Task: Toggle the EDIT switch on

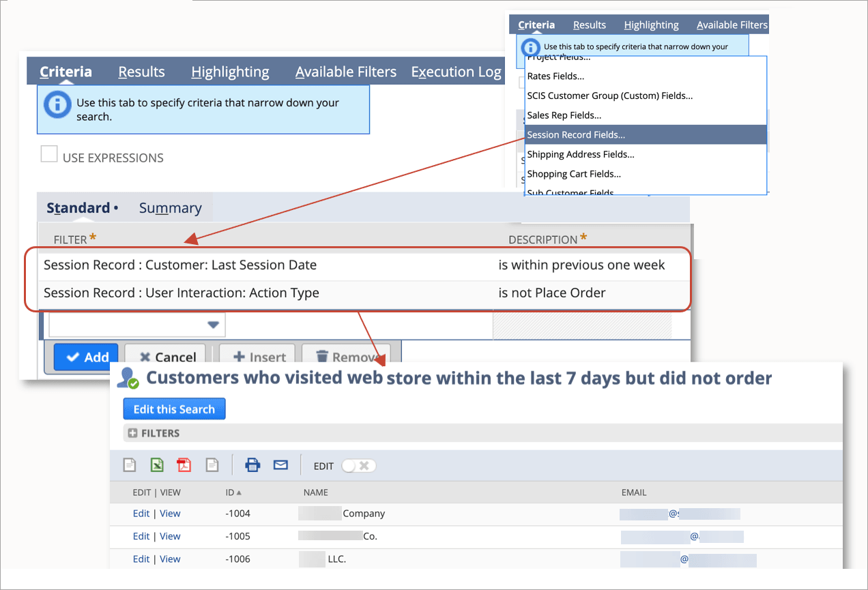Action: [x=359, y=466]
